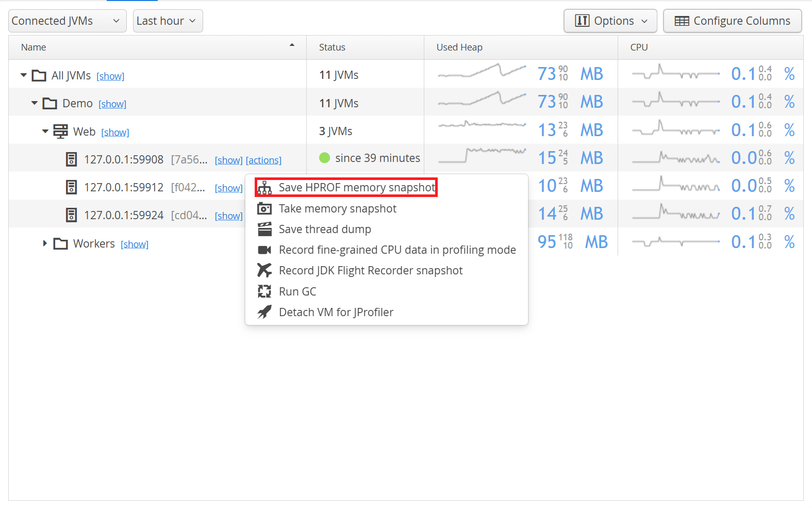Click the show link next to Workers
Viewport: 812px width, 508px height.
pyautogui.click(x=135, y=244)
